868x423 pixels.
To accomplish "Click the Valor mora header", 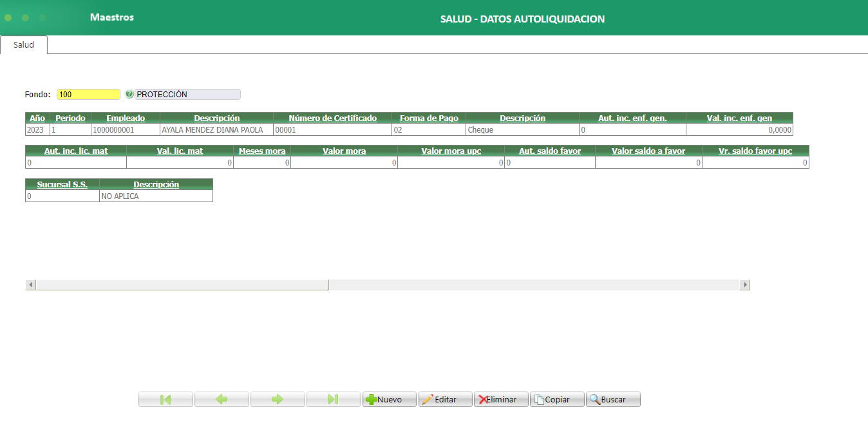I will (344, 151).
